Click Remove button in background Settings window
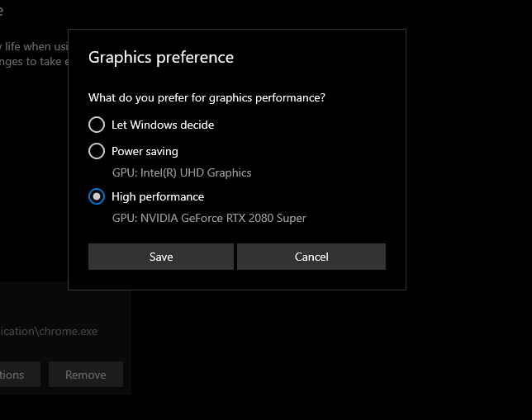Viewport: 532px width, 420px height. tap(86, 375)
